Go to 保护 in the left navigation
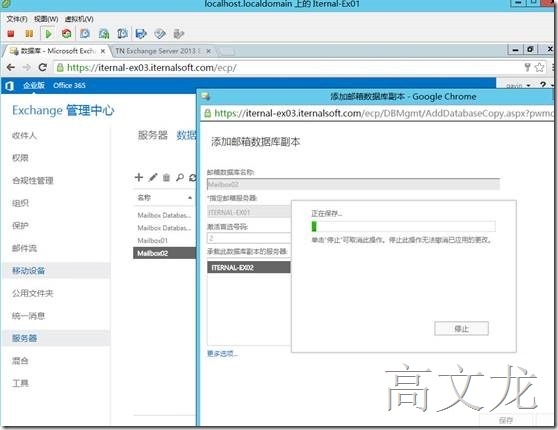This screenshot has height=430, width=558. (20, 226)
